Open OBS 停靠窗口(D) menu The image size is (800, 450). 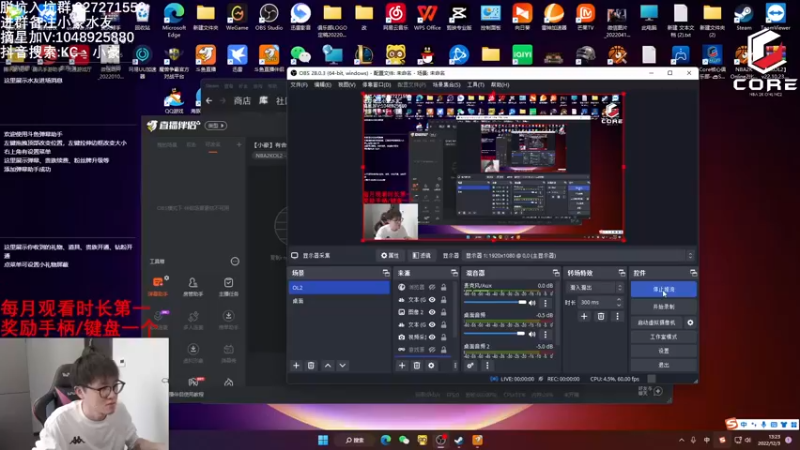[377, 85]
